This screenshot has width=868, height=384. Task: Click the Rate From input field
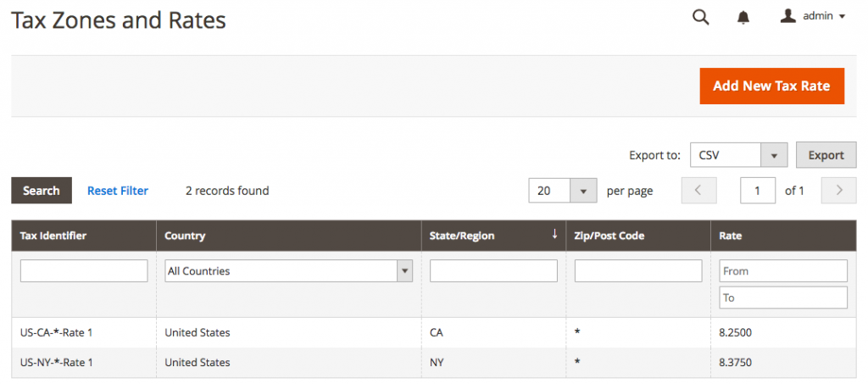783,271
